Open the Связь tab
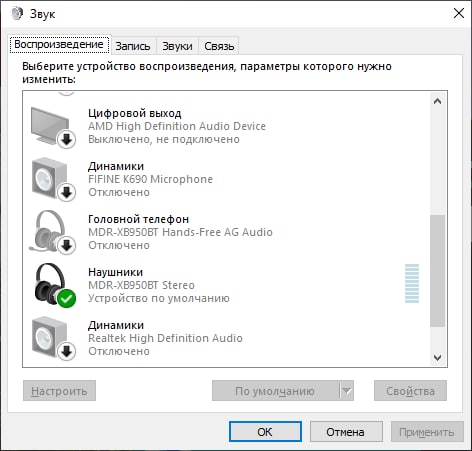The width and height of the screenshot is (472, 451). pos(219,46)
